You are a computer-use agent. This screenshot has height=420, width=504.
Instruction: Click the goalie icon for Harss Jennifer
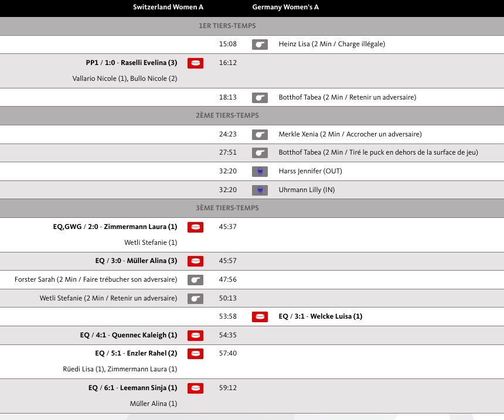260,172
